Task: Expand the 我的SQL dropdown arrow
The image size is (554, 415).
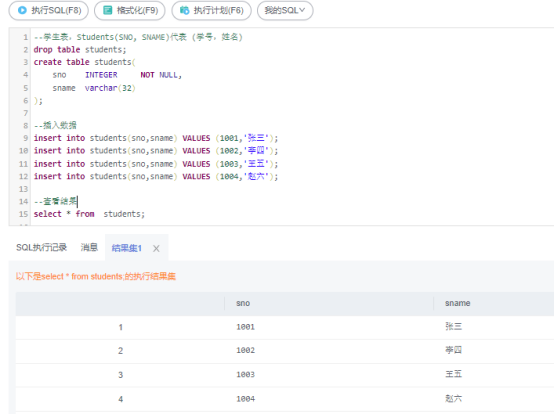Action: (x=302, y=10)
